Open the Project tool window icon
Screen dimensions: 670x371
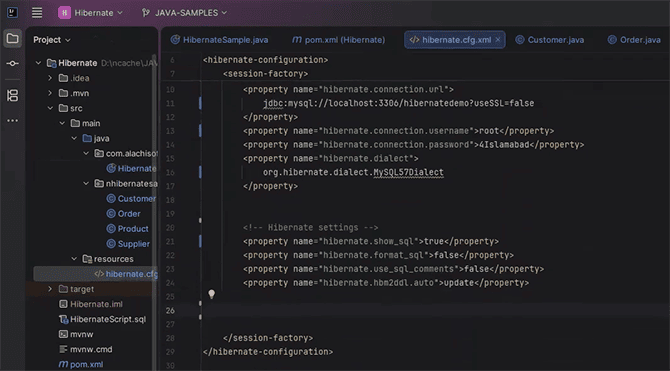[12, 39]
